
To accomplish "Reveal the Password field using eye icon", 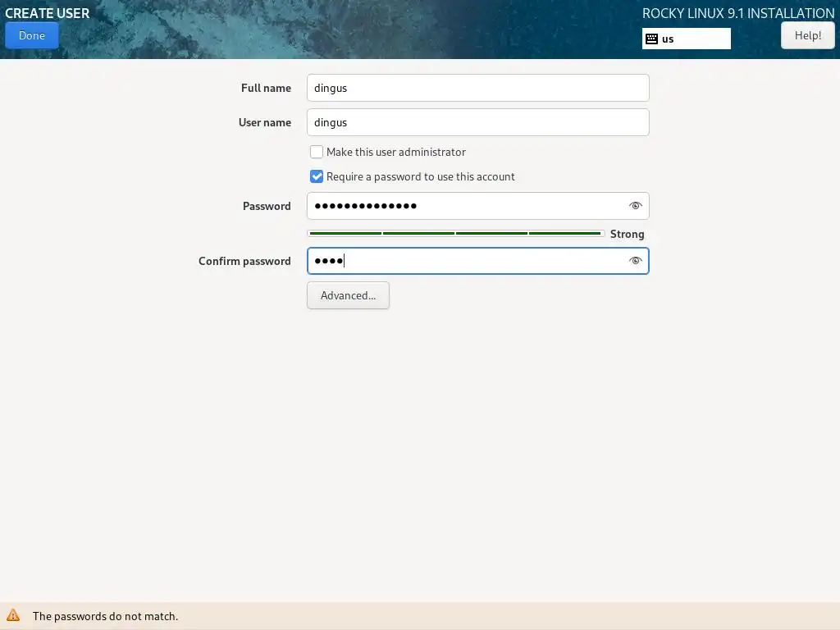I will (636, 206).
